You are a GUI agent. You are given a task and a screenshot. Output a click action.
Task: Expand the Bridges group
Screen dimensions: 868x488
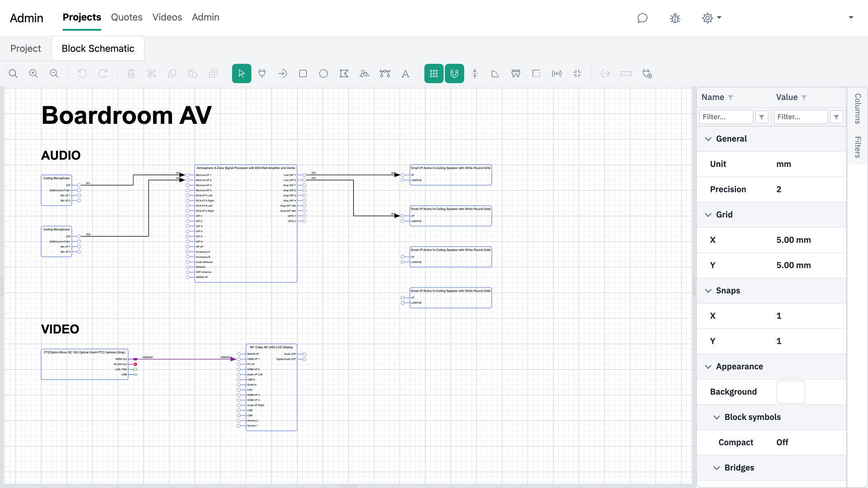pyautogui.click(x=717, y=468)
